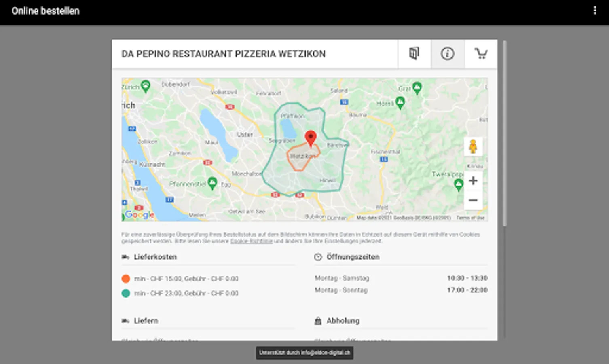Click the Pfannenstiel green park marker
609x364 pixels.
tap(212, 183)
